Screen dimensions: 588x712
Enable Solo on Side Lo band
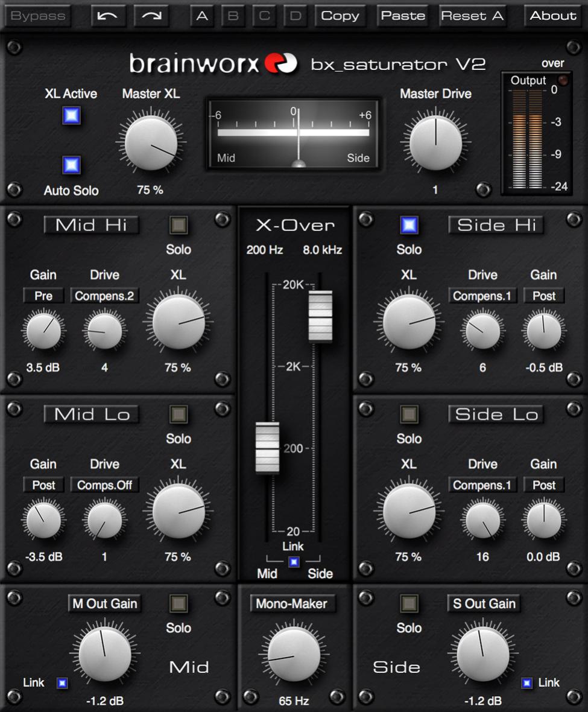point(409,414)
